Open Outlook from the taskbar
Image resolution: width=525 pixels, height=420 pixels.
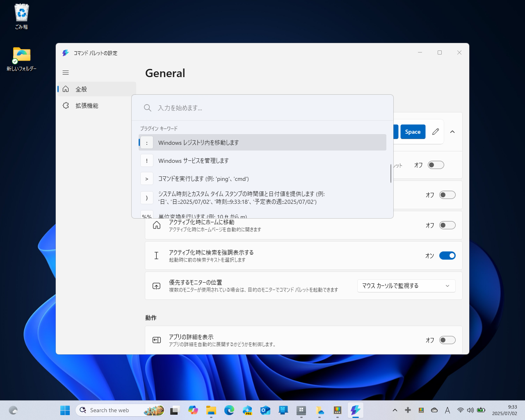pos(265,410)
